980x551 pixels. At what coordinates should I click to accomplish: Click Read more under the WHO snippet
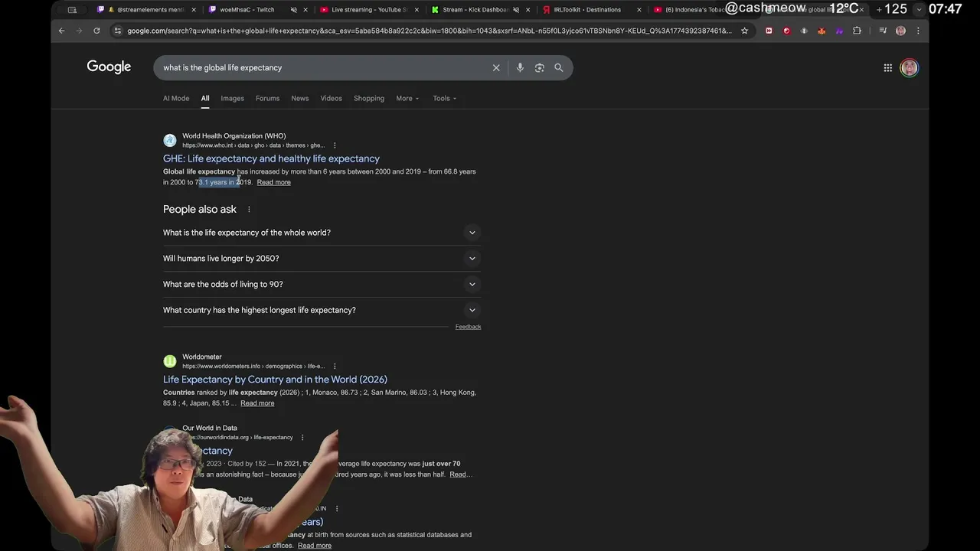point(274,182)
